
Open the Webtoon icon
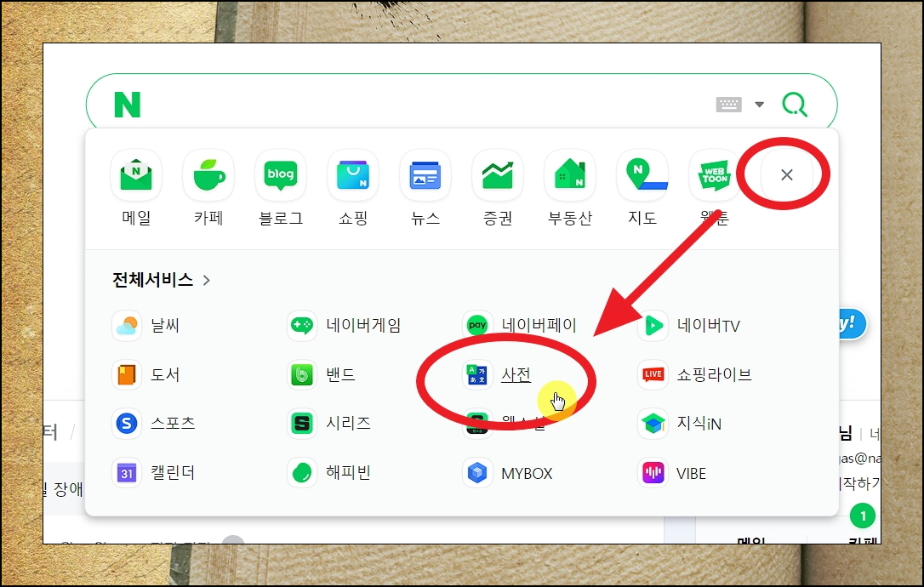pos(714,175)
